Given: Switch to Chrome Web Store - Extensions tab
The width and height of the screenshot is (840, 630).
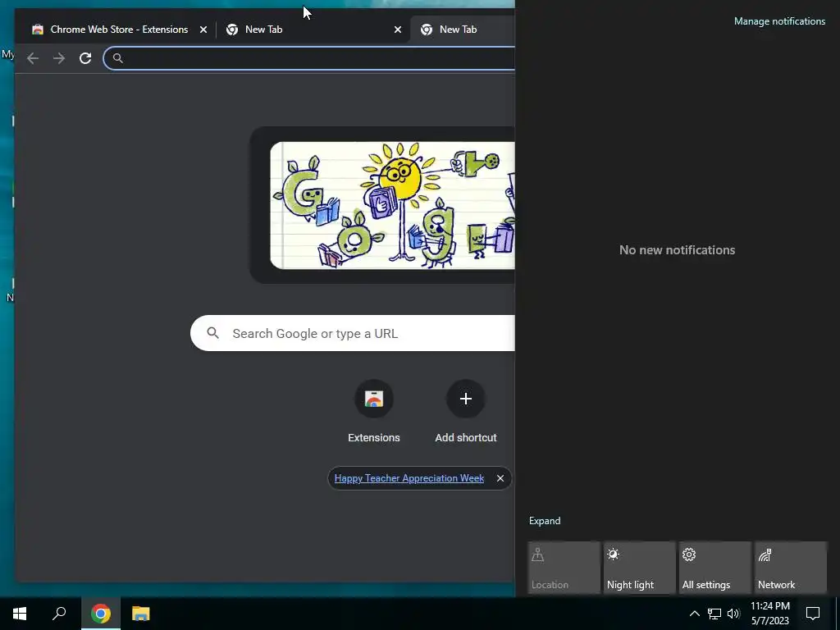Looking at the screenshot, I should (x=119, y=30).
